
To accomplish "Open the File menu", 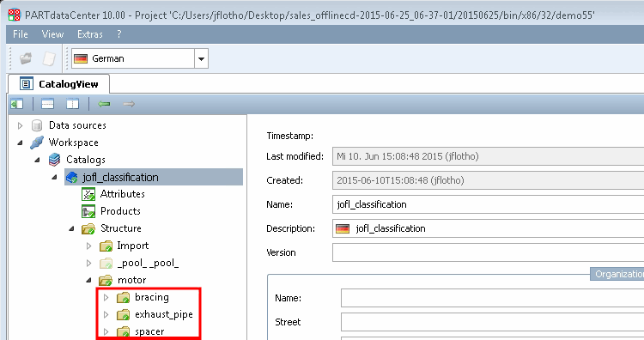I will coord(20,34).
